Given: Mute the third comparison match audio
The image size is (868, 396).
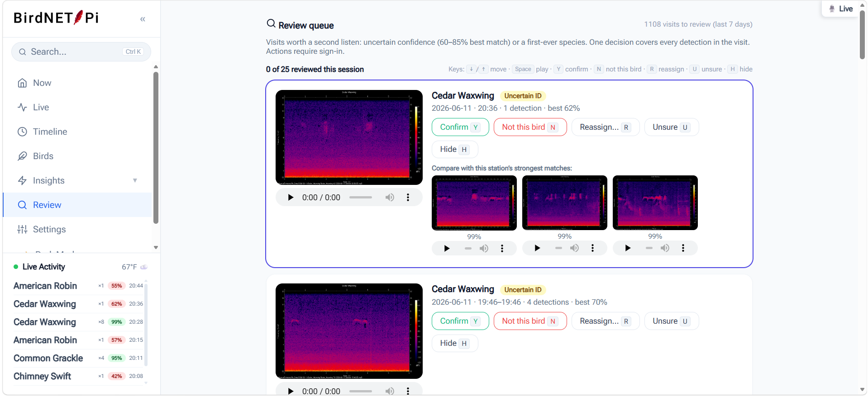Looking at the screenshot, I should [x=665, y=248].
